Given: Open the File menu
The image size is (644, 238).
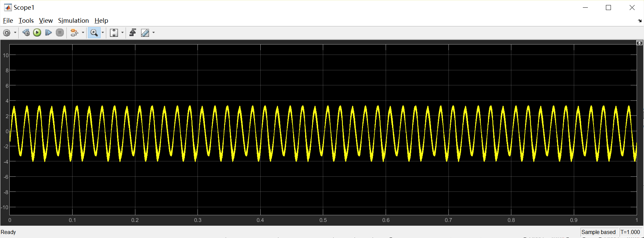Looking at the screenshot, I should click(x=8, y=20).
